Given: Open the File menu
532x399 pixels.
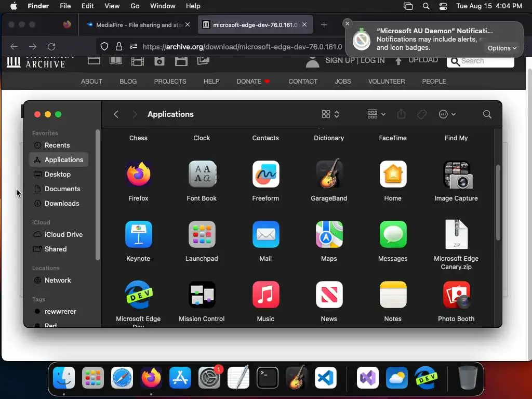Looking at the screenshot, I should [x=65, y=6].
